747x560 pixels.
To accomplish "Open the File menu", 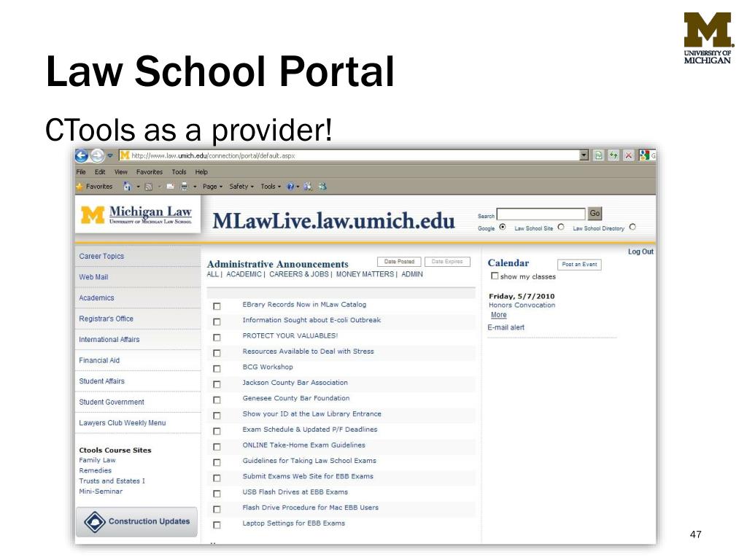I will [x=81, y=172].
